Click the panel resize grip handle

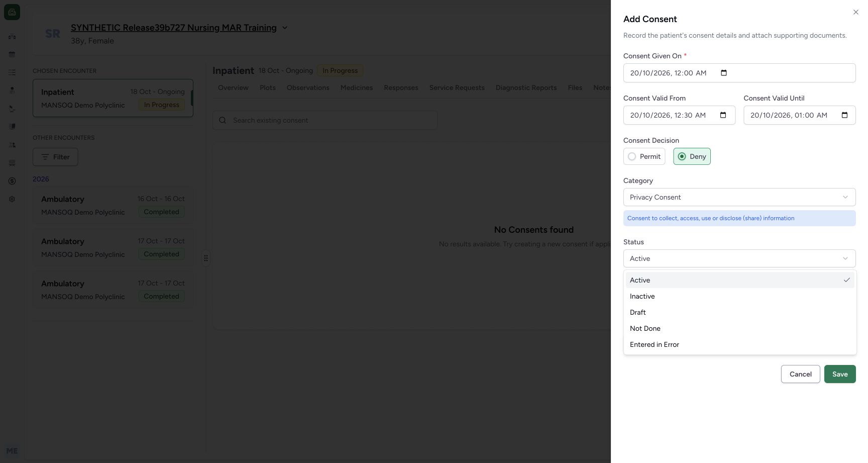[x=205, y=258]
